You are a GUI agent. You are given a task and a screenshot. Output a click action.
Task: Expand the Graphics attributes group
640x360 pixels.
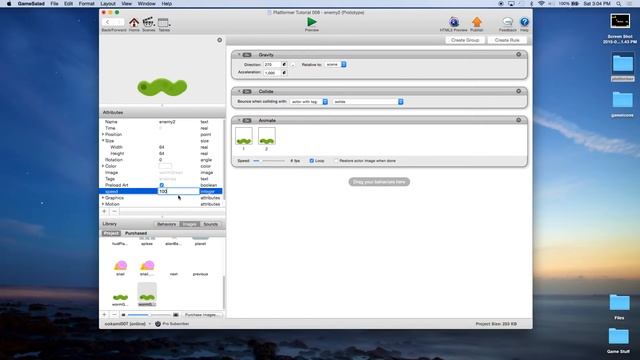click(x=103, y=198)
